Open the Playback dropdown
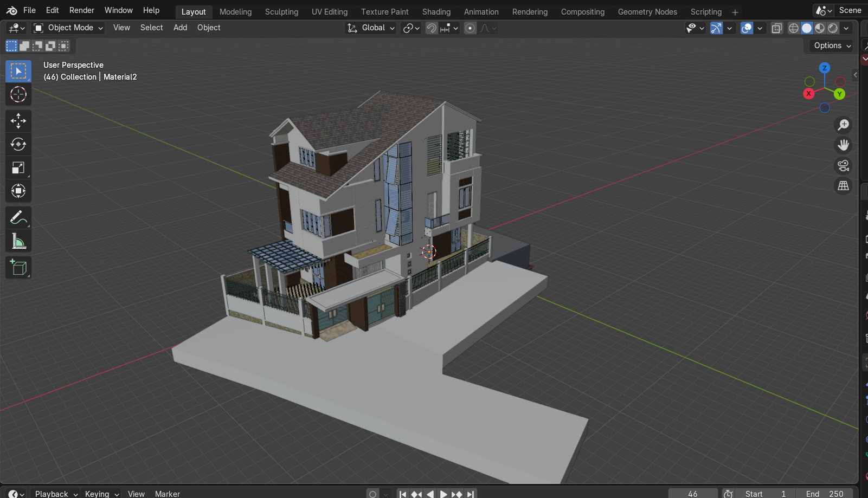 pos(56,494)
